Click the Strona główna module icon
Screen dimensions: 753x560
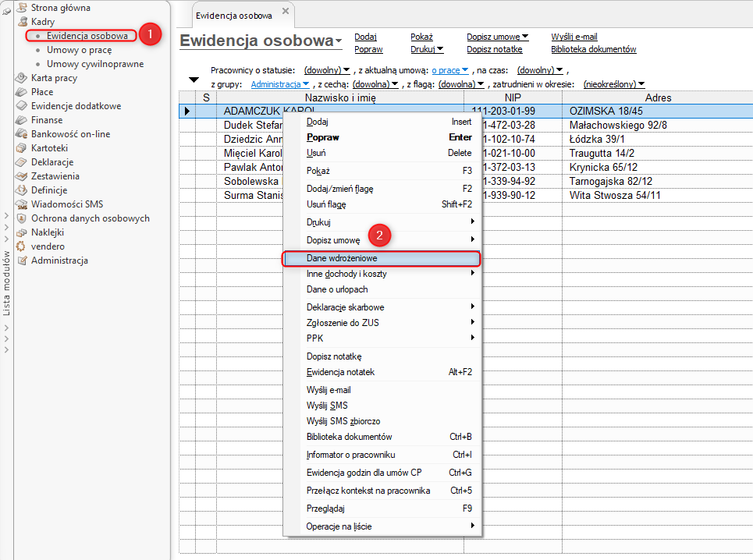[22, 8]
